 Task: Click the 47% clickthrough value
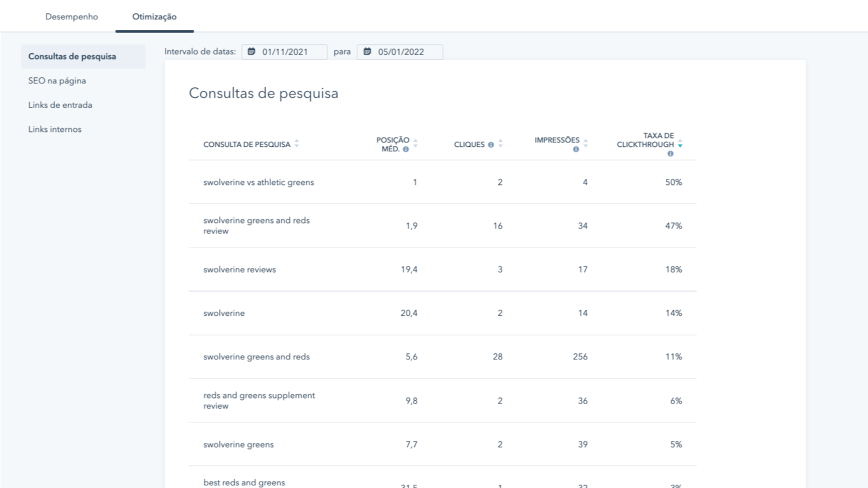(x=674, y=226)
